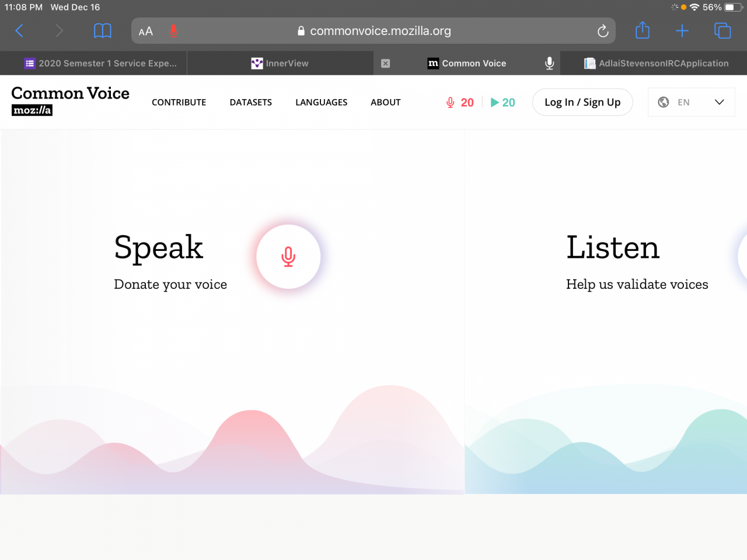
Task: Open the ABOUT page
Action: pyautogui.click(x=386, y=102)
